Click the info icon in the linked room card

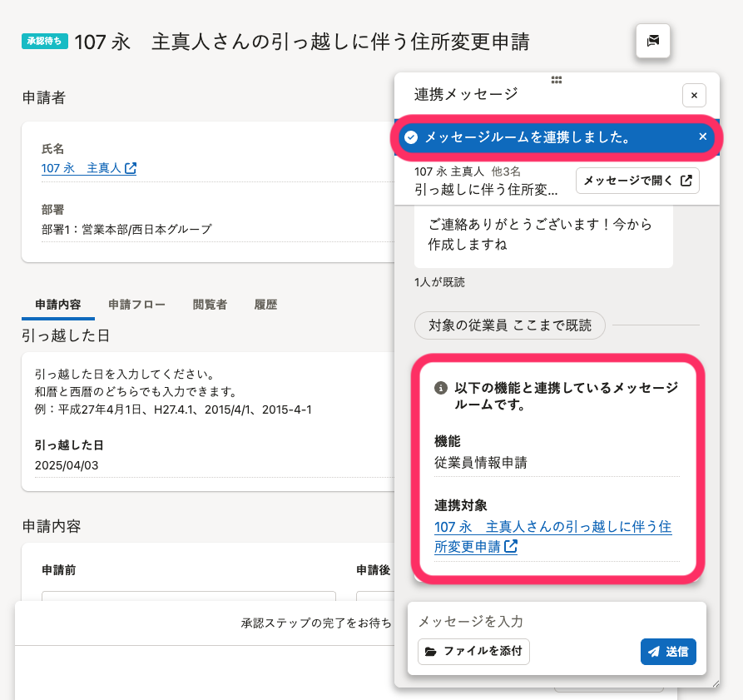[x=441, y=388]
